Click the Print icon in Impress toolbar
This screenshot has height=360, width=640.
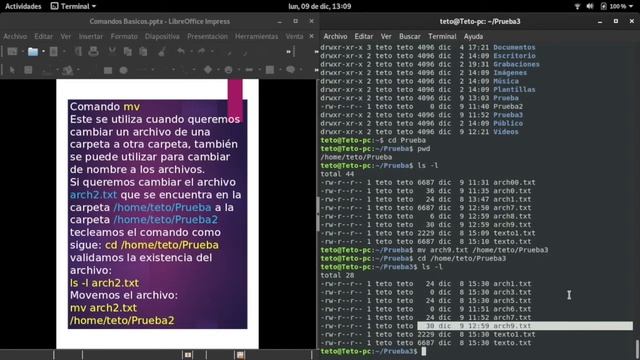[x=93, y=51]
